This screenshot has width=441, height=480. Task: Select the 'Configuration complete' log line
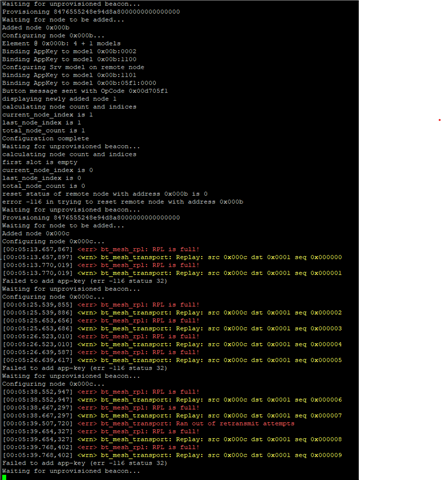[x=45, y=139]
